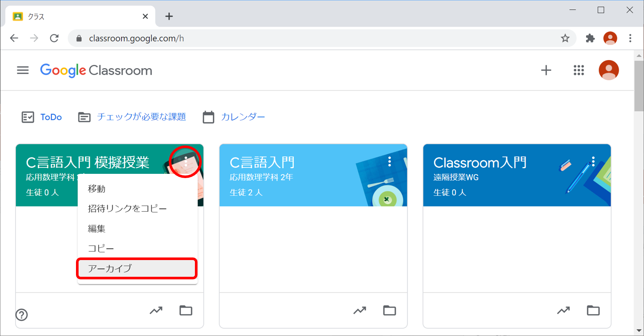Open the Chrome three-dot menu
The image size is (644, 336).
point(630,38)
